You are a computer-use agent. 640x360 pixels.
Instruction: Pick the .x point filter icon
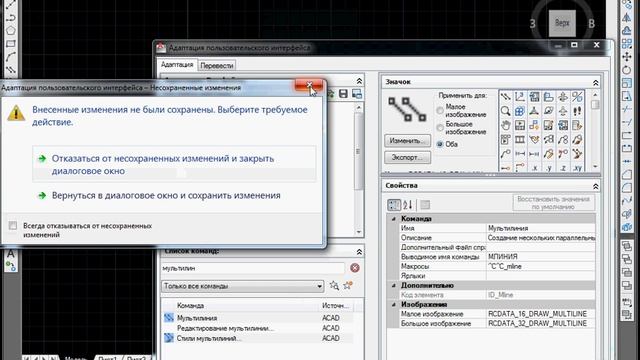point(534,167)
